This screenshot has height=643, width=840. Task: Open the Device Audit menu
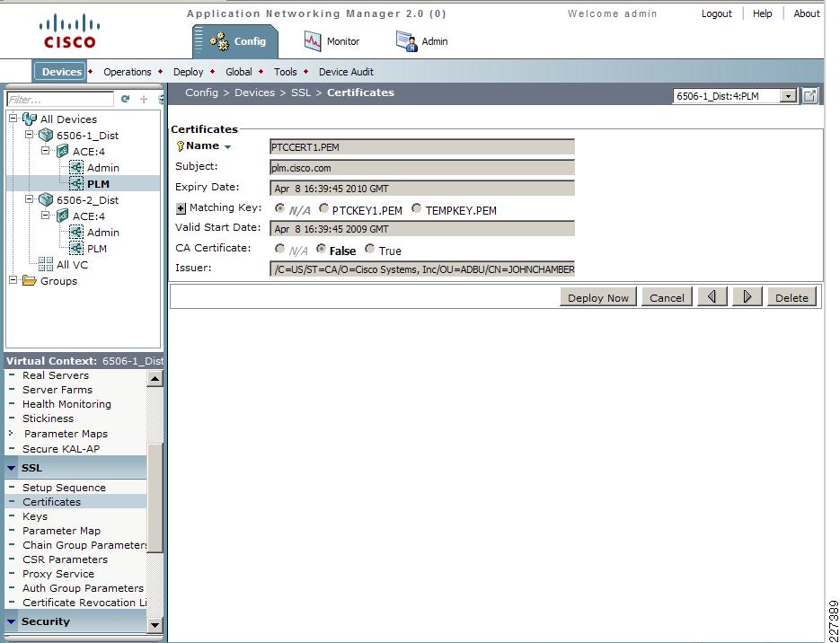tap(346, 72)
